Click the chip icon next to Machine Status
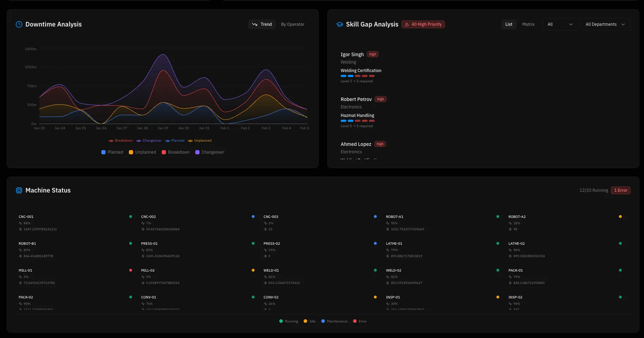 click(x=19, y=190)
